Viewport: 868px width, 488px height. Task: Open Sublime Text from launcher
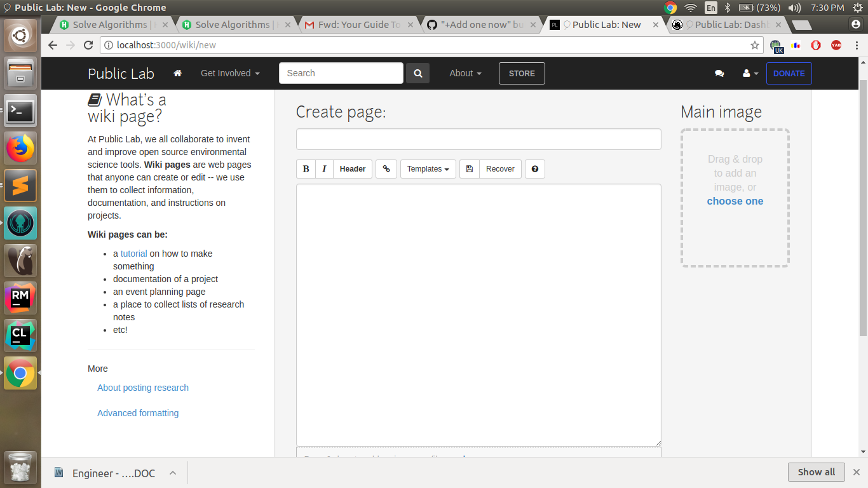pyautogui.click(x=20, y=186)
